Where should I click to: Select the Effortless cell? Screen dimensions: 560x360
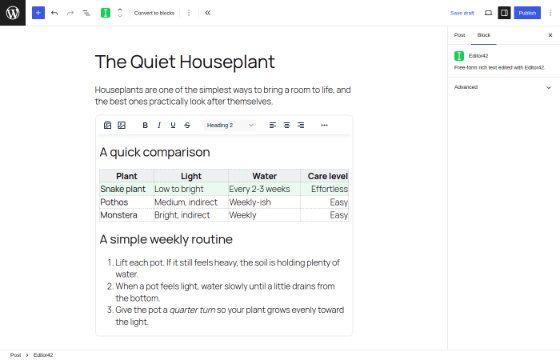pos(325,189)
